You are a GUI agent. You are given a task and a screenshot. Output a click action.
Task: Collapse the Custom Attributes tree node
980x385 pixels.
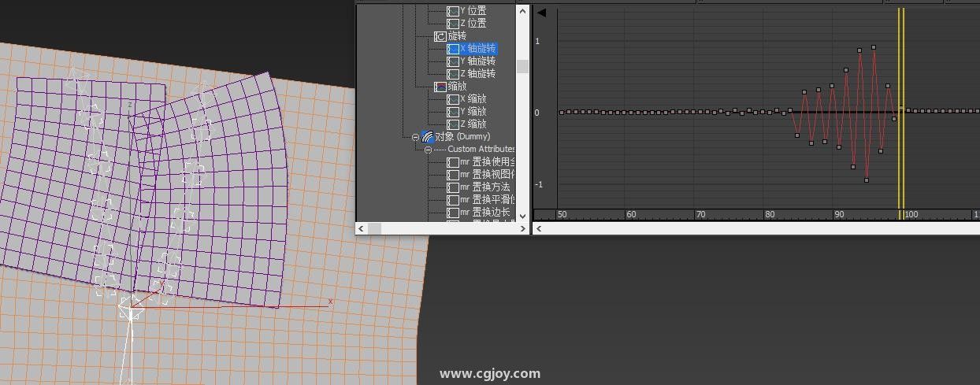[429, 150]
